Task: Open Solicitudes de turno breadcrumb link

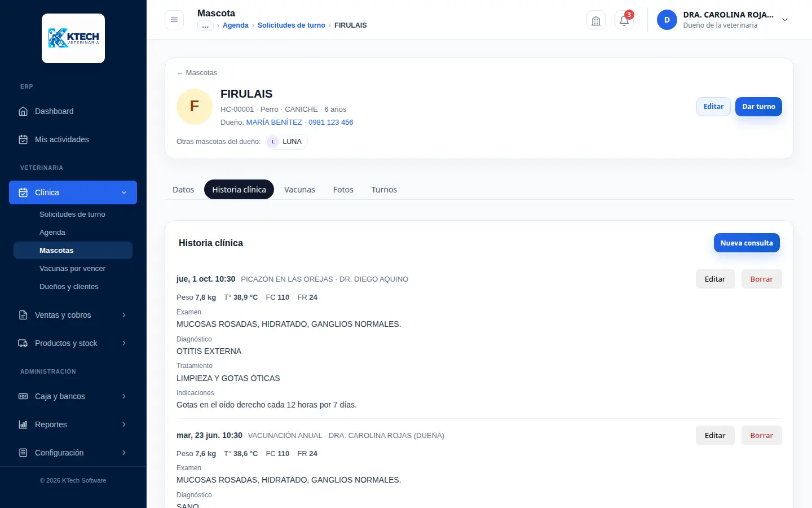Action: [x=292, y=25]
